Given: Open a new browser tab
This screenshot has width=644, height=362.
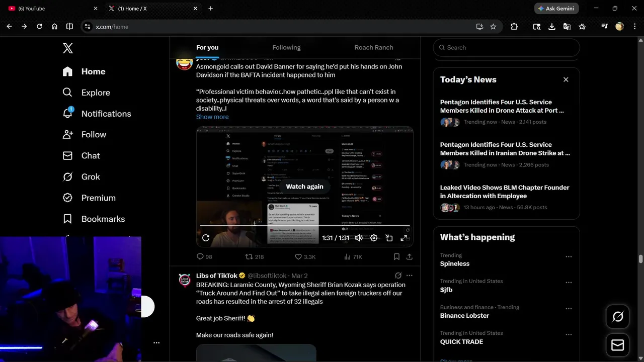Looking at the screenshot, I should point(210,9).
